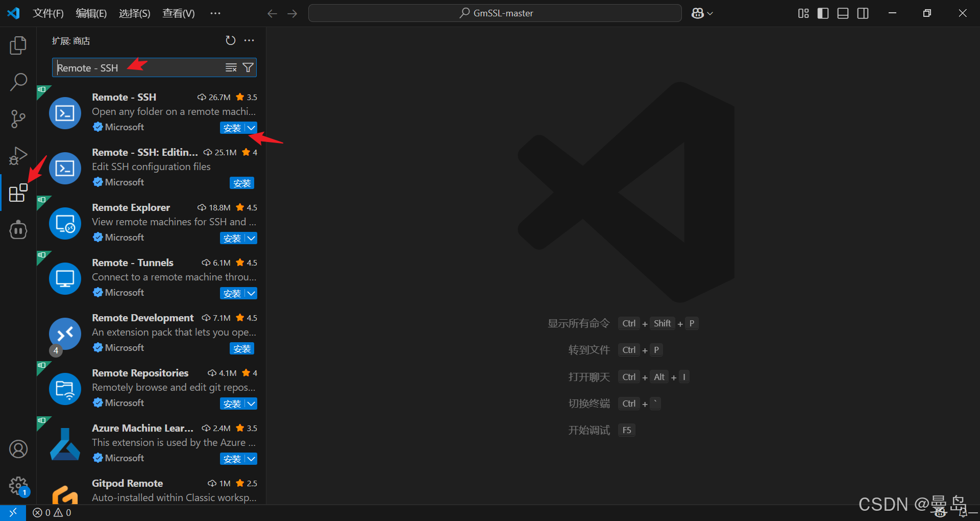Open Azure Machine Learning extension icon

65,444
